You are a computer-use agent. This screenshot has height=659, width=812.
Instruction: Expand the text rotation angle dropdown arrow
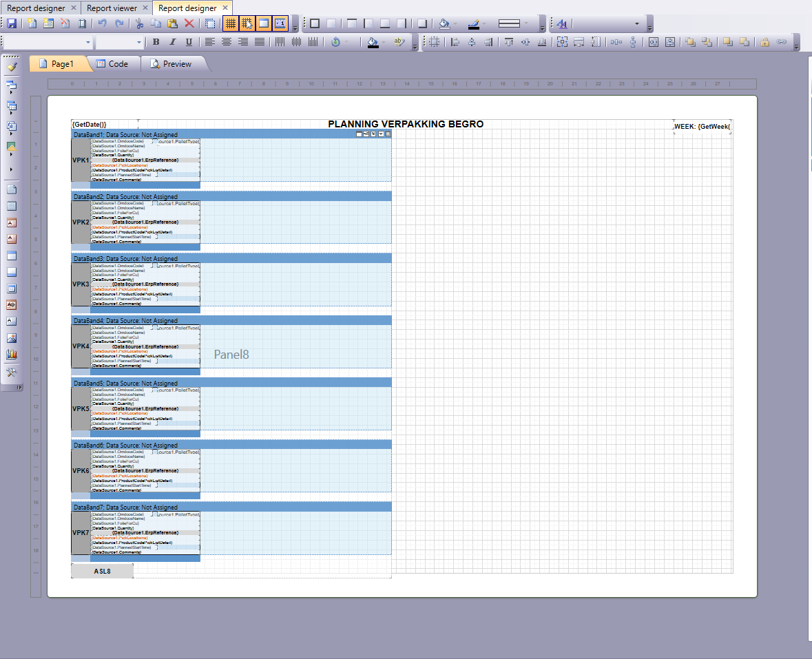click(346, 42)
